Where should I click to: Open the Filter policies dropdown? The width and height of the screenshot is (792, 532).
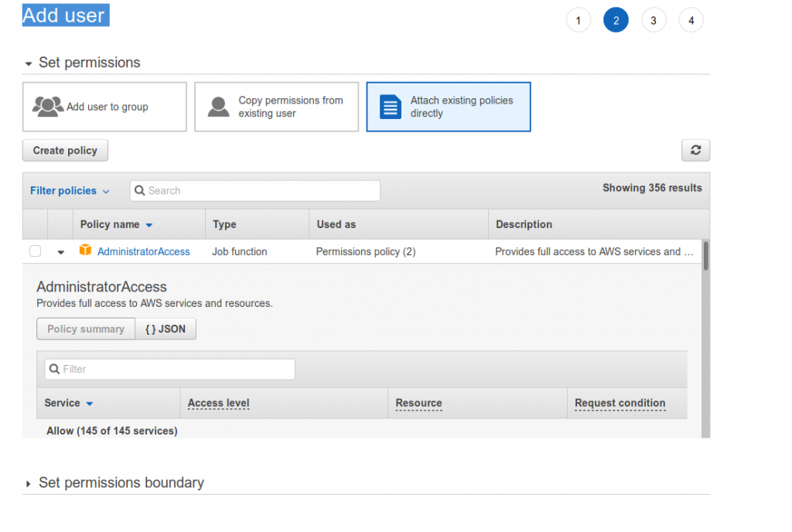click(69, 191)
